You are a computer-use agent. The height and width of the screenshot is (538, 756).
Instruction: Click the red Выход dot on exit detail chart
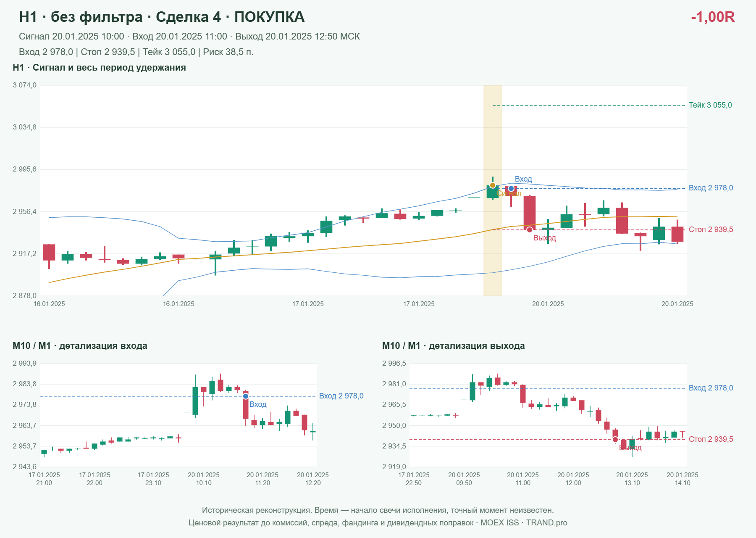615,440
